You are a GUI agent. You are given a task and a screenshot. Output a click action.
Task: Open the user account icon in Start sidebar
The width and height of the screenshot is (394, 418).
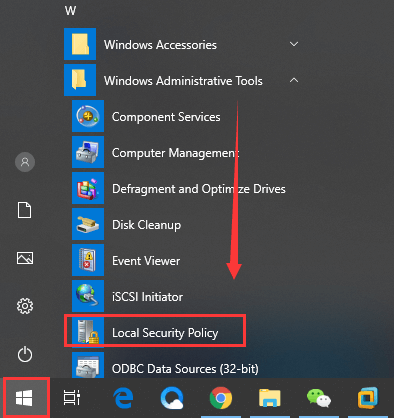(x=25, y=162)
